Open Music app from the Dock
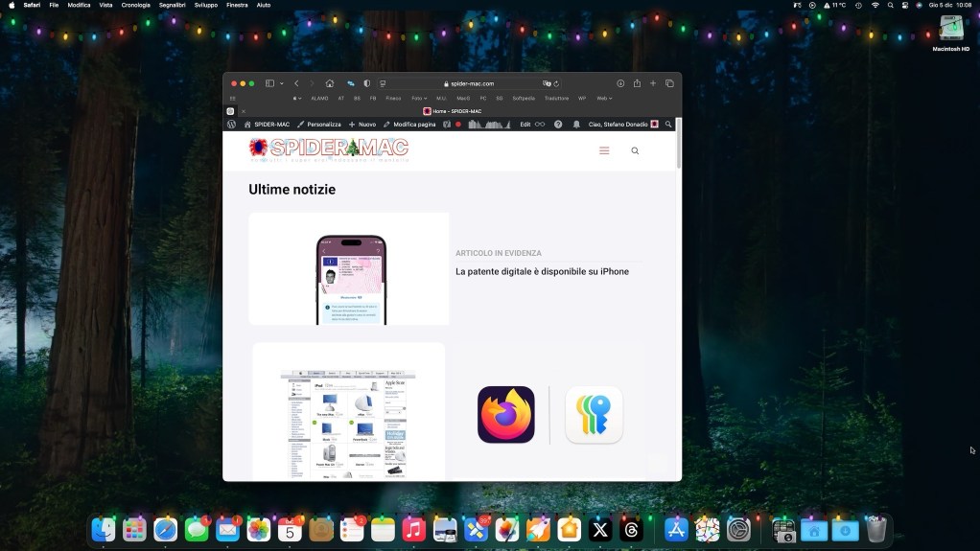This screenshot has width=980, height=551. (x=413, y=530)
